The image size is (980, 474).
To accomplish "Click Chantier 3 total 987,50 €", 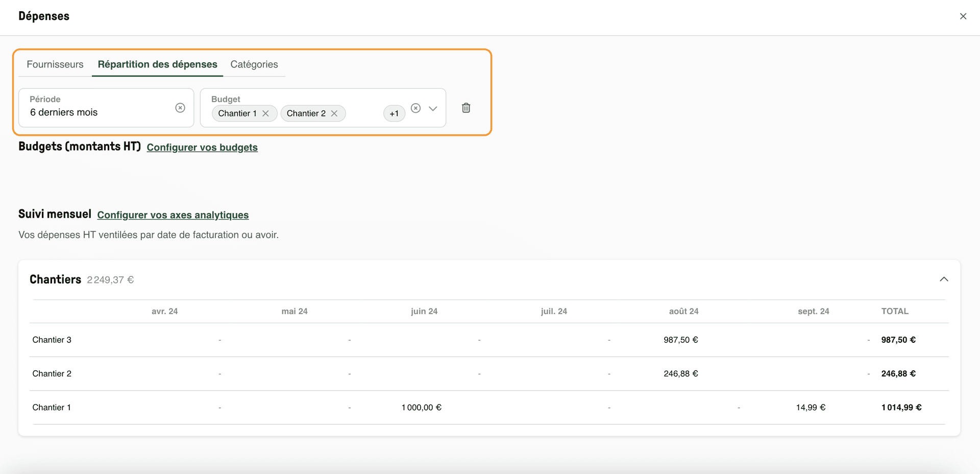I will coord(898,340).
